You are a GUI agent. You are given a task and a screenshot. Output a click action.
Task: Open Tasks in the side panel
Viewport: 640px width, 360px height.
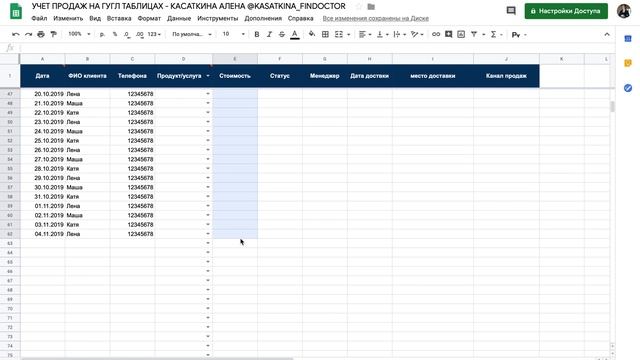click(x=628, y=88)
